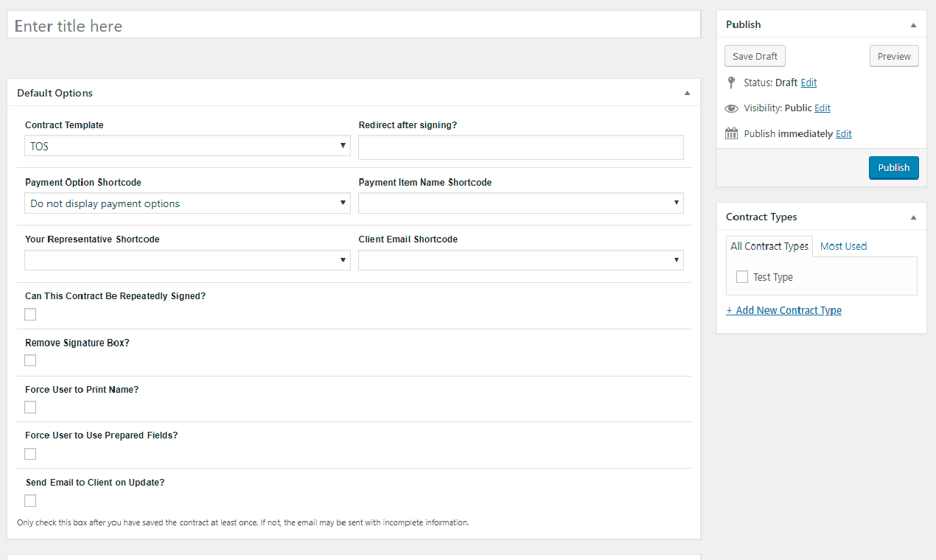Collapse the Default Options panel arrow

pyautogui.click(x=686, y=92)
